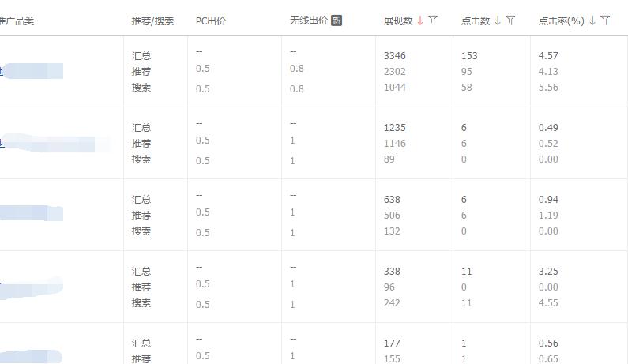Click the 推荐/搜索 column header
The width and height of the screenshot is (628, 364).
[152, 21]
